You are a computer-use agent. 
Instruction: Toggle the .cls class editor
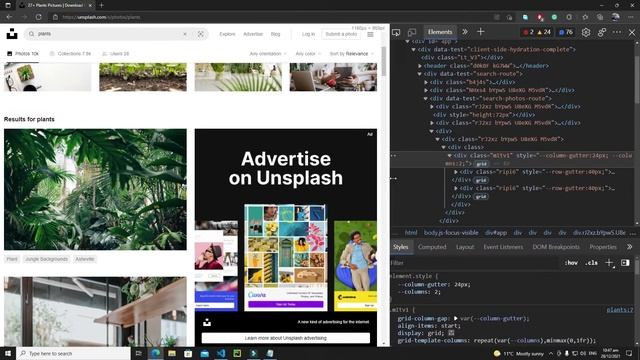coord(591,263)
